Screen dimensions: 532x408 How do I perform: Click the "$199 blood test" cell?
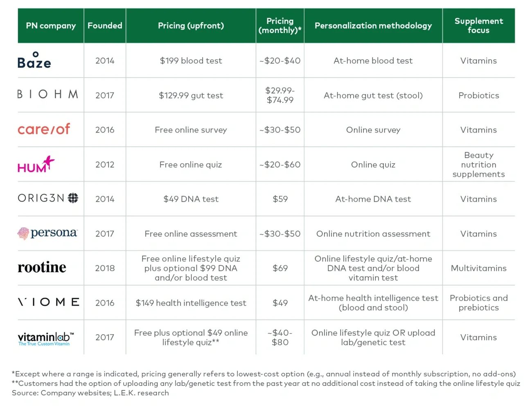click(191, 61)
